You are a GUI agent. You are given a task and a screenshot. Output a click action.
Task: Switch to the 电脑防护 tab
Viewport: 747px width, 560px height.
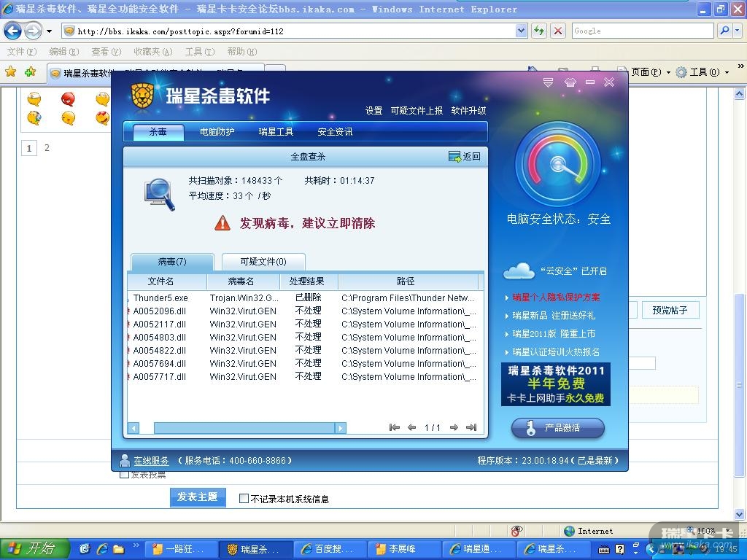tap(217, 132)
